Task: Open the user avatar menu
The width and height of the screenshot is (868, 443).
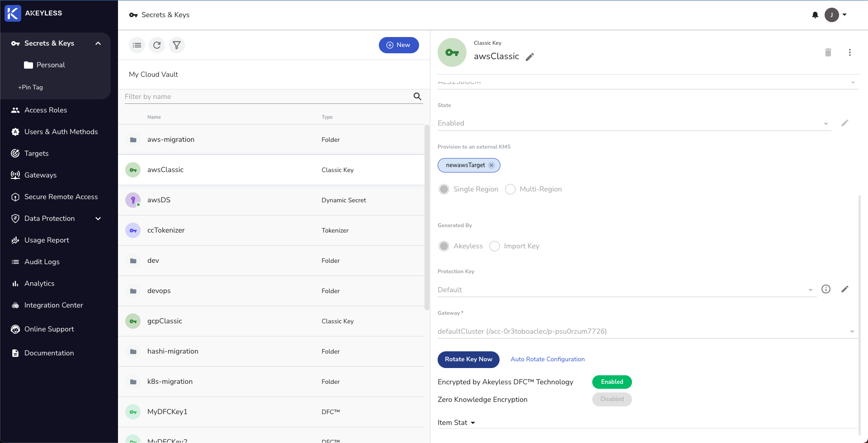Action: [x=831, y=15]
